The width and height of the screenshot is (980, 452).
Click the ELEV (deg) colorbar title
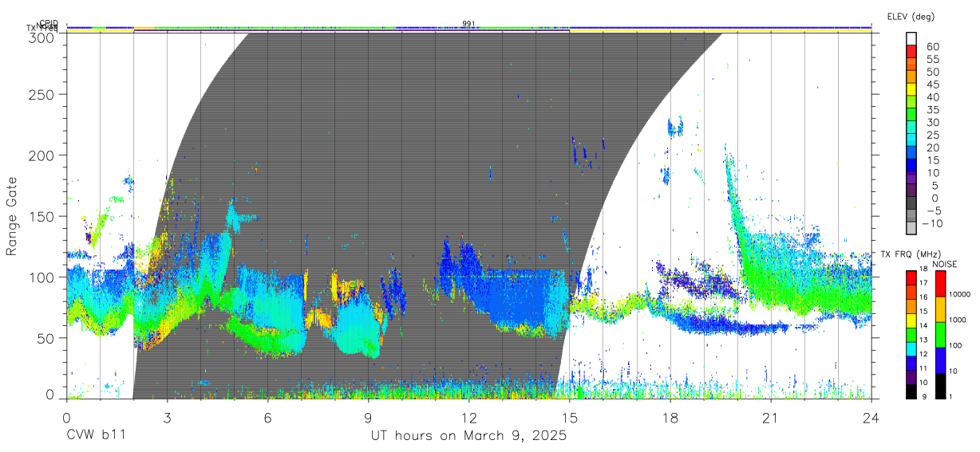click(911, 16)
